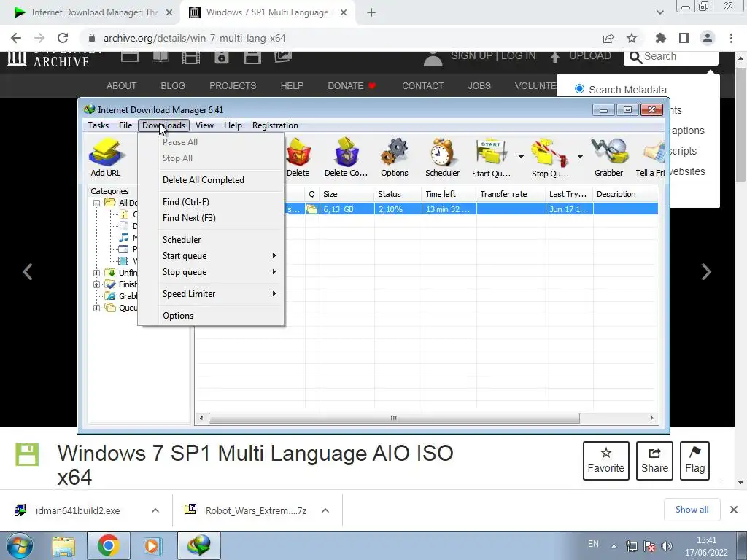Open Chrome extensions puzzle icon
Image resolution: width=747 pixels, height=560 pixels.
[x=661, y=38]
